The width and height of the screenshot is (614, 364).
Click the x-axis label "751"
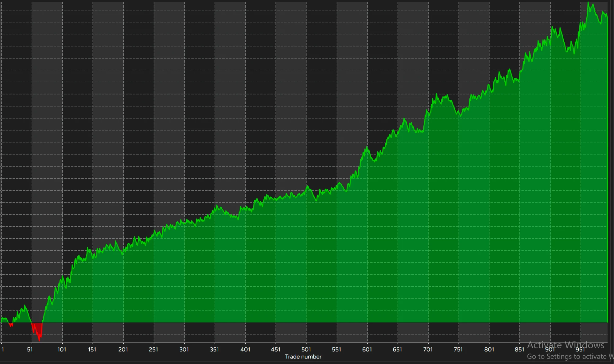pos(458,349)
